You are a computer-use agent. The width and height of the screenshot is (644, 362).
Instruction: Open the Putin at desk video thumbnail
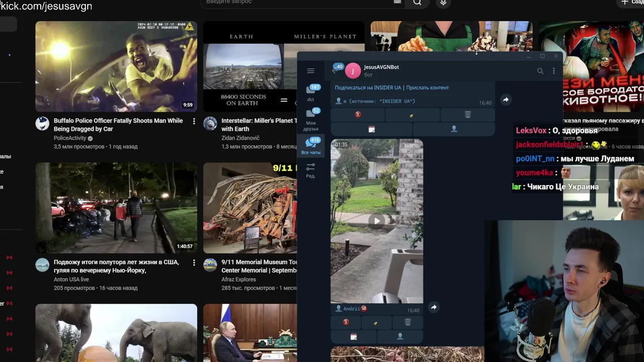[x=250, y=333]
